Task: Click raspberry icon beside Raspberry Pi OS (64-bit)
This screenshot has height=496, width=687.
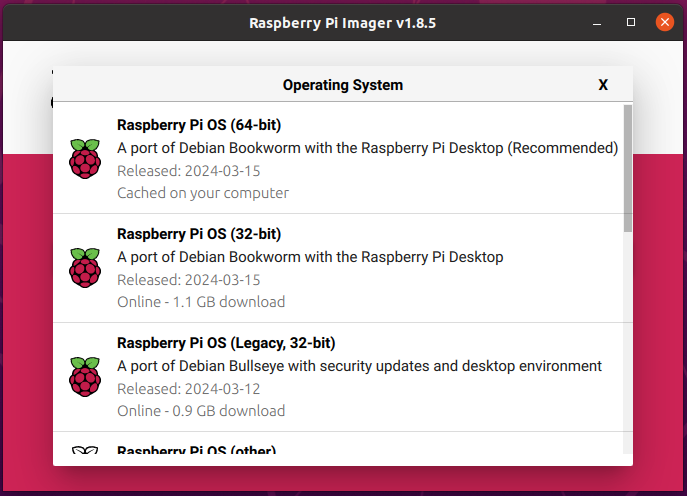Action: 85,159
